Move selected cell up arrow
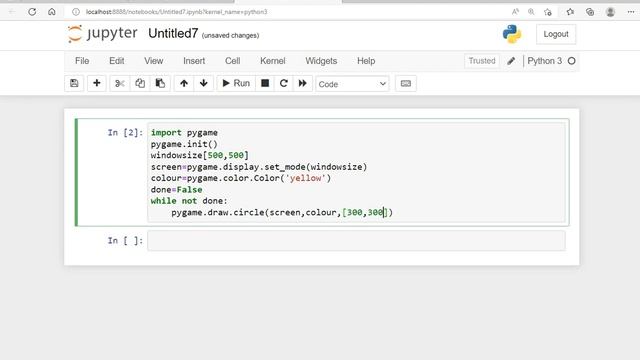Image resolution: width=640 pixels, height=360 pixels. point(184,83)
